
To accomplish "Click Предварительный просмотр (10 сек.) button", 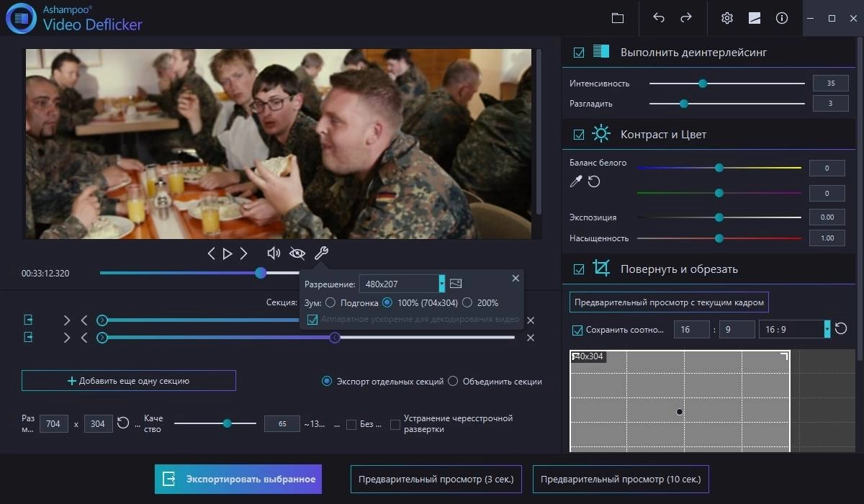I will (621, 479).
